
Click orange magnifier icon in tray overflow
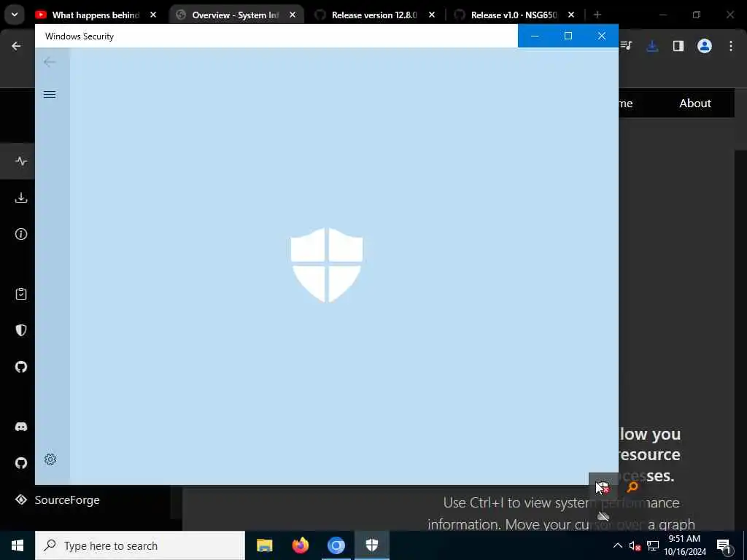632,486
